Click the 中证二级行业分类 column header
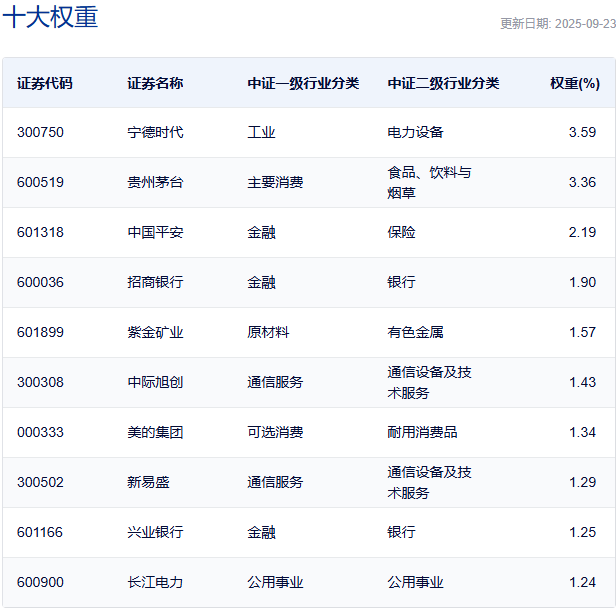This screenshot has height=612, width=616. [x=444, y=84]
